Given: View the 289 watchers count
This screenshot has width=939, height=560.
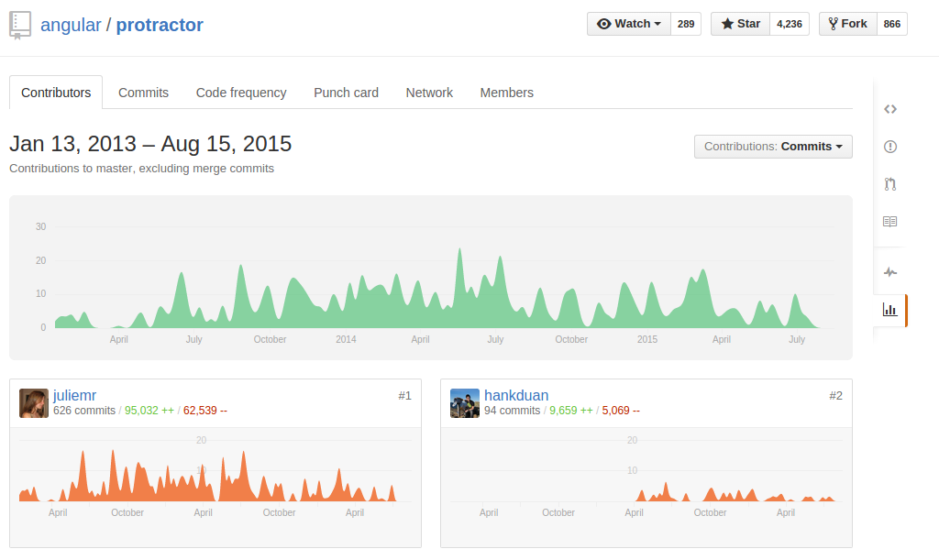Looking at the screenshot, I should 686,24.
